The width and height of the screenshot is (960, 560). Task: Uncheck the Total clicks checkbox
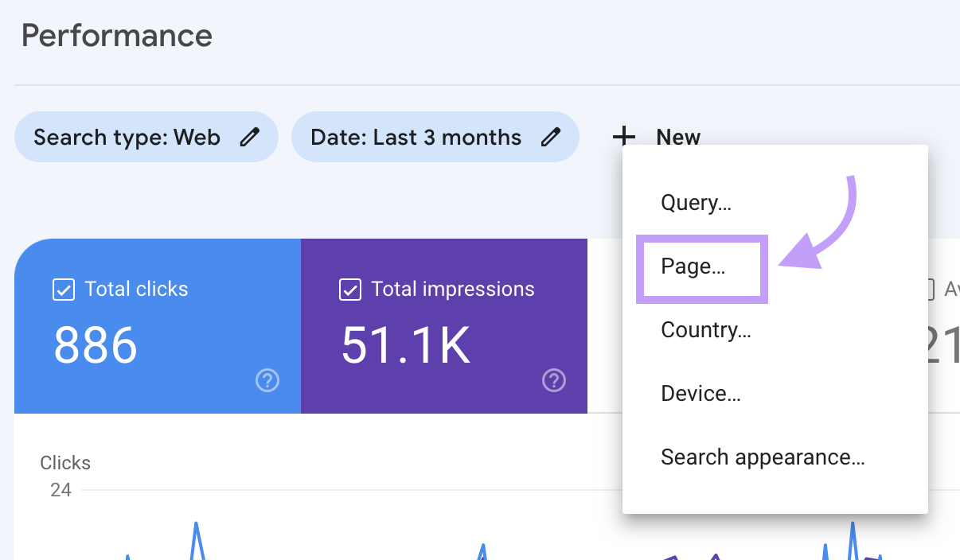[64, 290]
